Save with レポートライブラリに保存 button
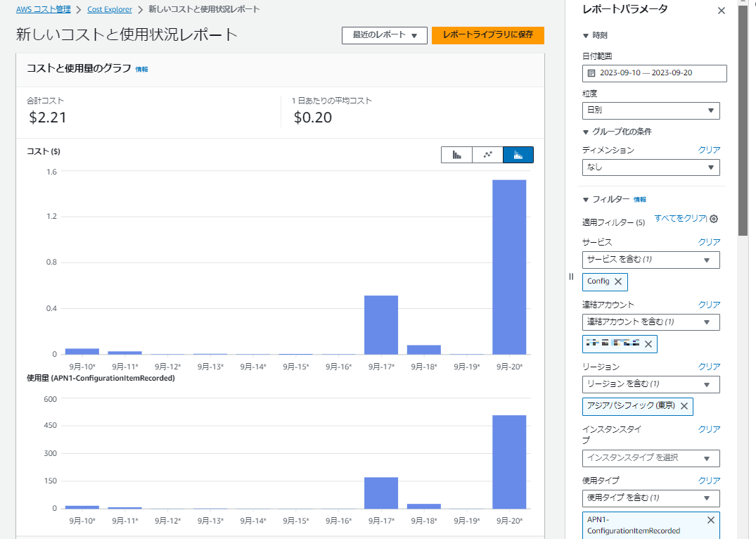The height and width of the screenshot is (539, 756). tap(488, 35)
